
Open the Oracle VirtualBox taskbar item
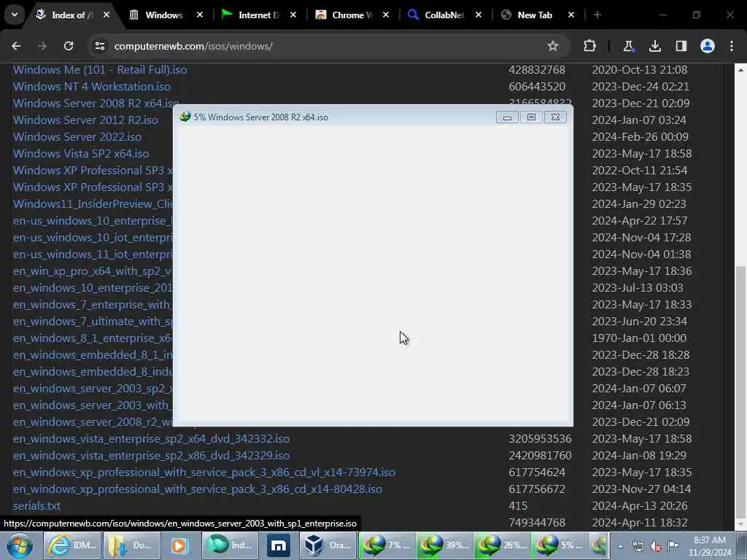click(x=328, y=545)
